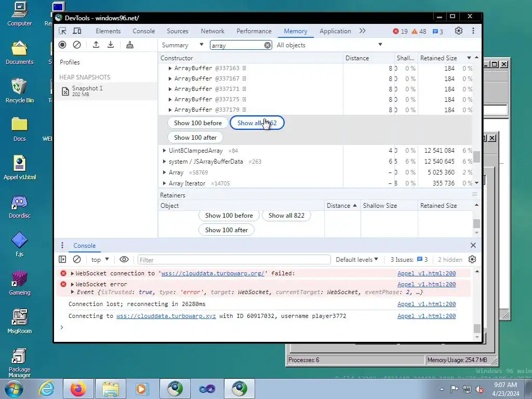The width and height of the screenshot is (532, 399).
Task: Click the 'Show 100 before' constructor button
Action: click(197, 123)
